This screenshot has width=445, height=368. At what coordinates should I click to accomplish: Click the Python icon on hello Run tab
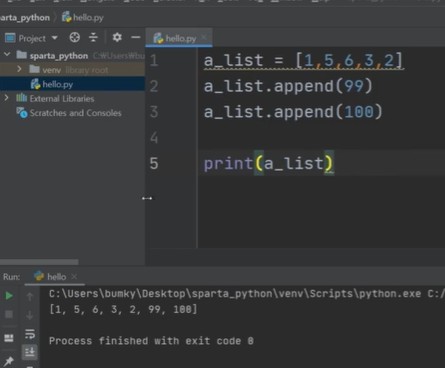(39, 276)
